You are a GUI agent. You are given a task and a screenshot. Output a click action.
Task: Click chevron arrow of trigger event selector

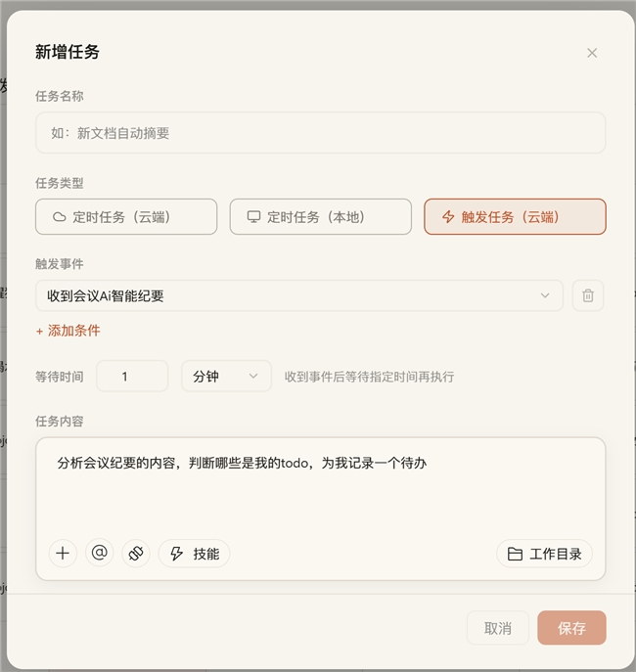[x=545, y=295]
